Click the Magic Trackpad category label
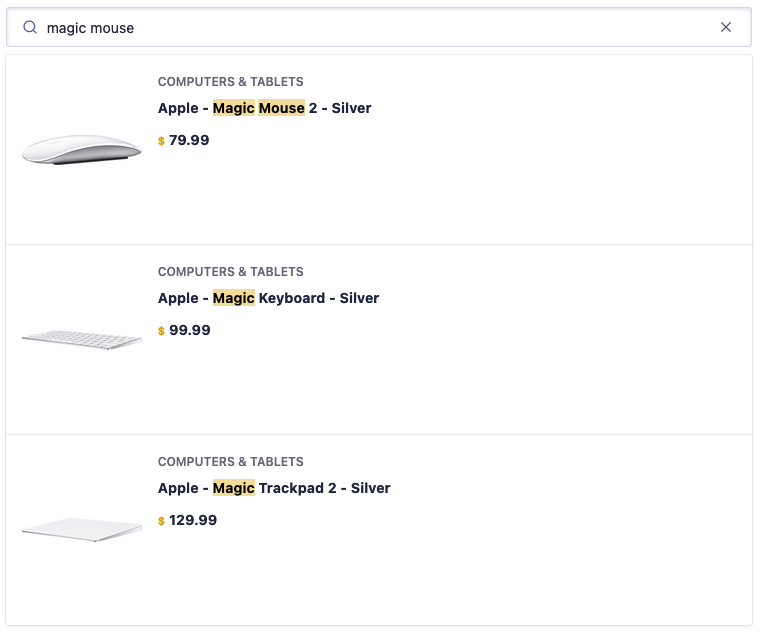The image size is (760, 634). pos(230,462)
